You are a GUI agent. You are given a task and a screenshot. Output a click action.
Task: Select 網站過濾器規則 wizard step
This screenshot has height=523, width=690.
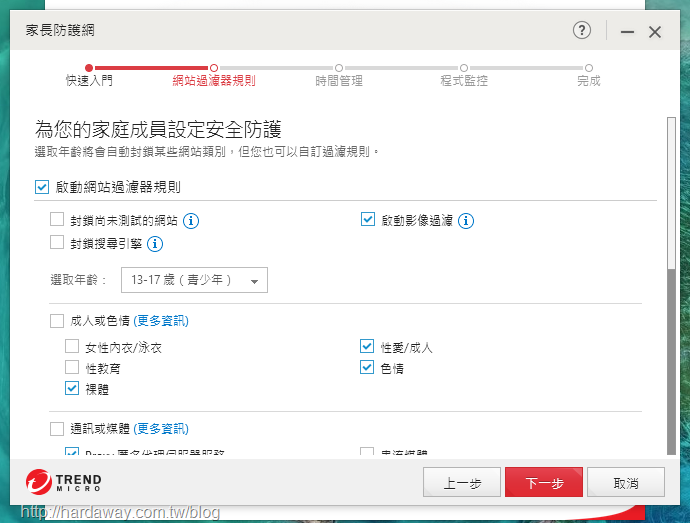point(214,75)
